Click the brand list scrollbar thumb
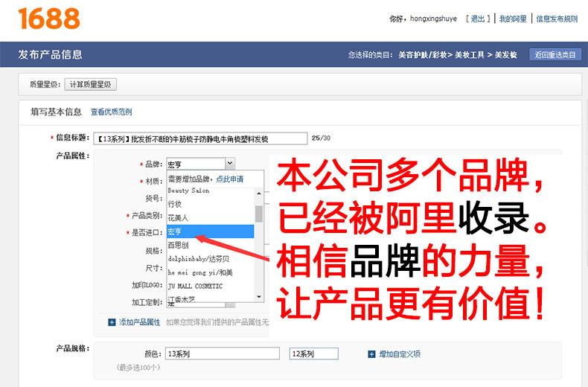Viewport: 588px width, 387px height. tap(259, 214)
